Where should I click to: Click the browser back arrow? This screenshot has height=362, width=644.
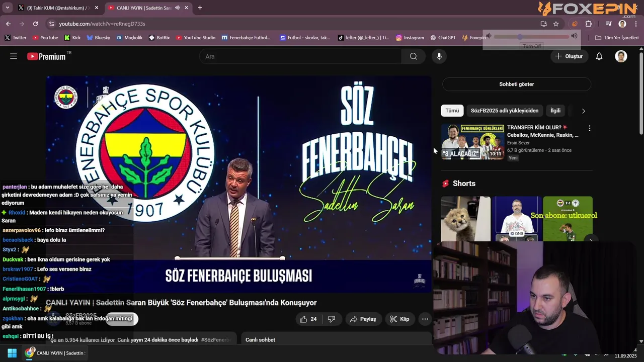[9, 24]
